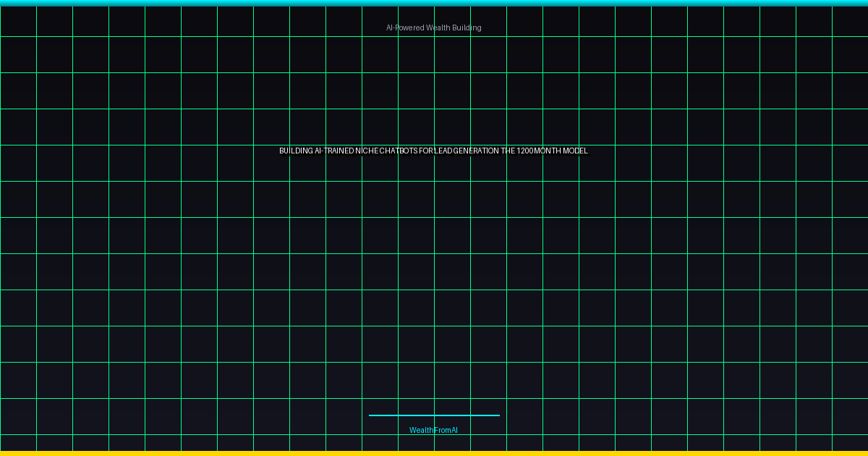This screenshot has height=456, width=868.
Task: Click the cyan bar along the top edge
Action: point(434,3)
